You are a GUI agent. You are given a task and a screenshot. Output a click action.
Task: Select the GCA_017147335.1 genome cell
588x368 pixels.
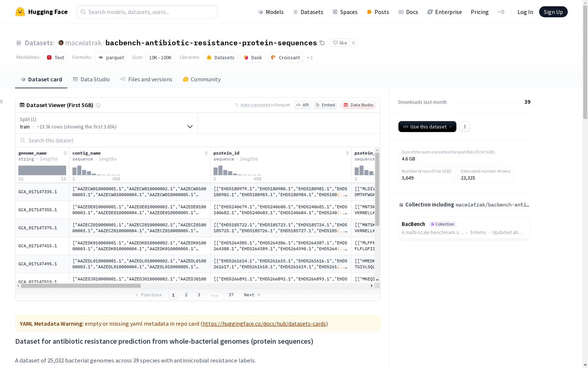(42, 192)
